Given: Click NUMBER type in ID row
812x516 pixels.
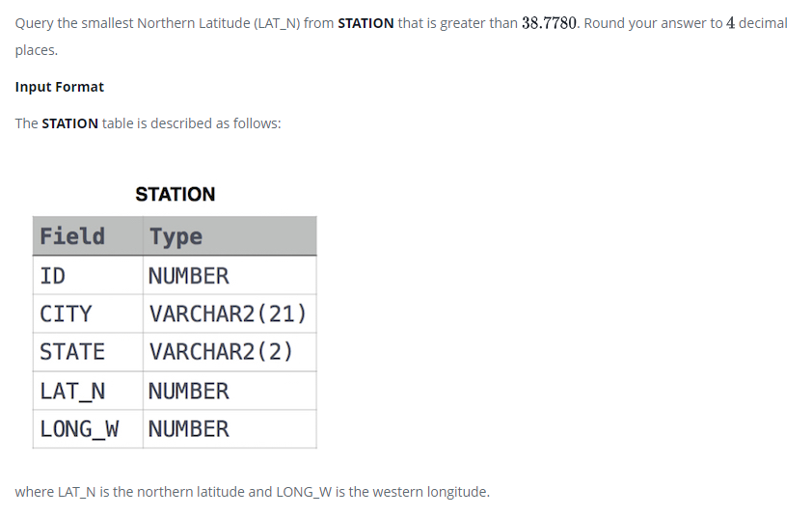Looking at the screenshot, I should coord(230,276).
